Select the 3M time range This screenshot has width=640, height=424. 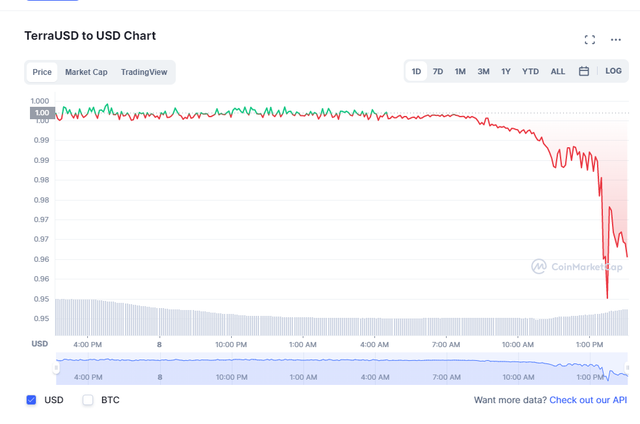[483, 72]
